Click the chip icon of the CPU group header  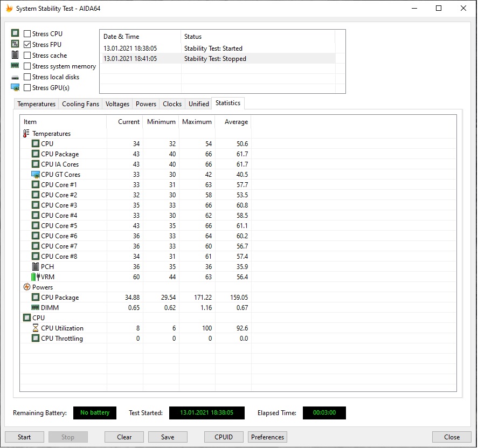pyautogui.click(x=27, y=318)
